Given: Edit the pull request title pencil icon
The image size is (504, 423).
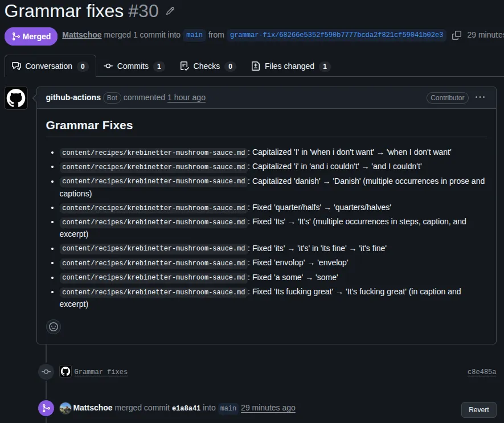Looking at the screenshot, I should [x=170, y=11].
